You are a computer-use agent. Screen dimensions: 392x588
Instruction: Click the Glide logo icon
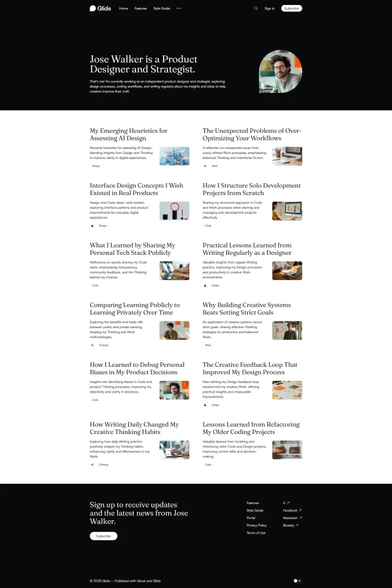coord(92,8)
